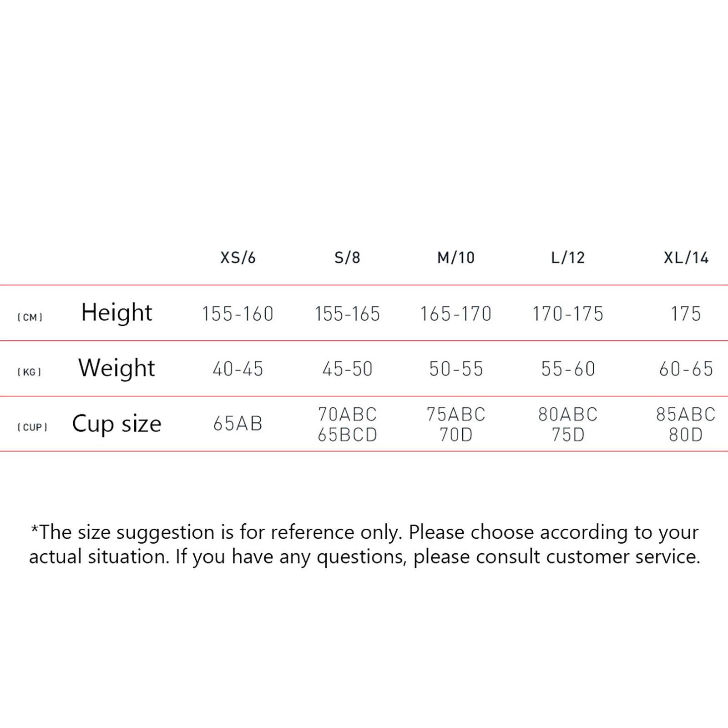Select the L/12 size column header

click(x=568, y=258)
